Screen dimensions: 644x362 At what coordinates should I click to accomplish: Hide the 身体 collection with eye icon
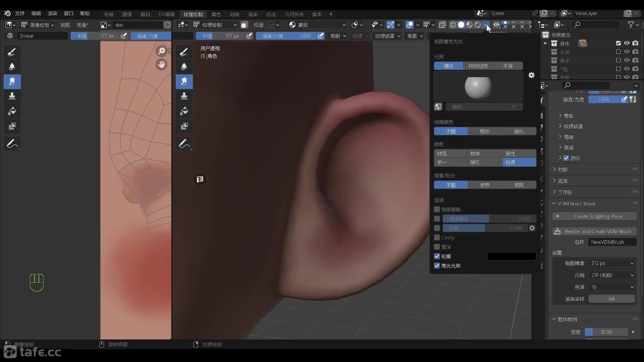pyautogui.click(x=627, y=43)
